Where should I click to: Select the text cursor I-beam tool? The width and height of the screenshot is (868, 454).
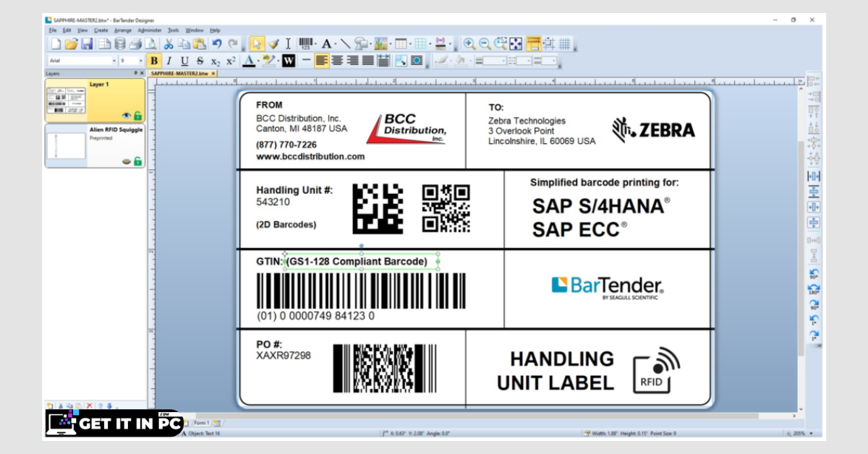[x=288, y=44]
